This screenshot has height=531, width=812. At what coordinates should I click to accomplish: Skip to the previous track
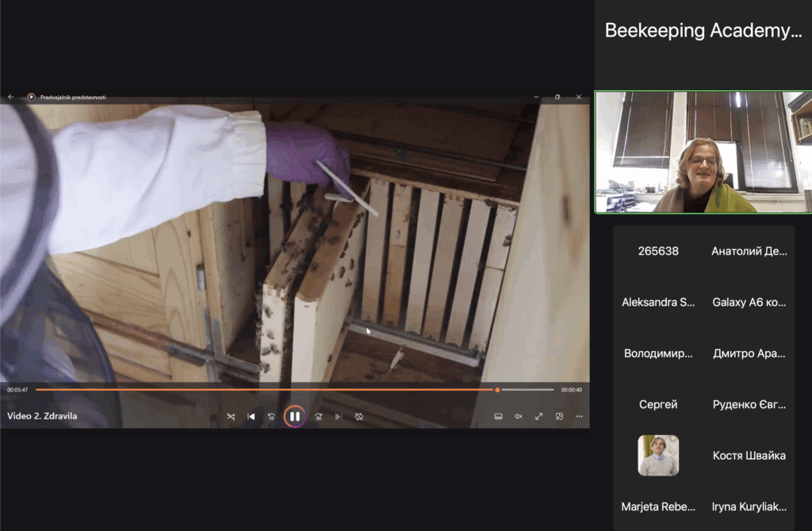[x=251, y=416]
